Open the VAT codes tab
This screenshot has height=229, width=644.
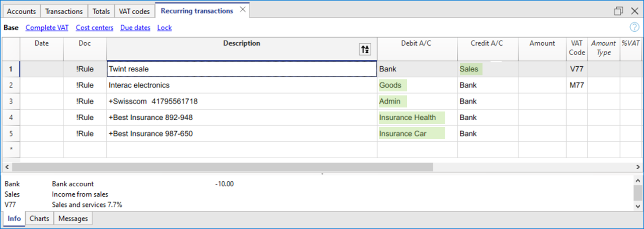point(134,11)
